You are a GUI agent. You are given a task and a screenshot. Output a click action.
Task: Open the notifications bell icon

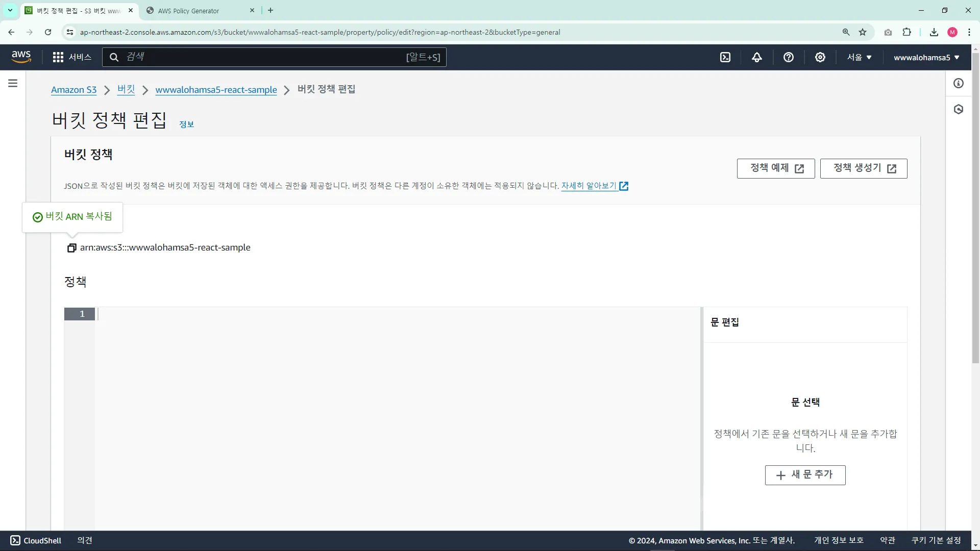pyautogui.click(x=757, y=57)
